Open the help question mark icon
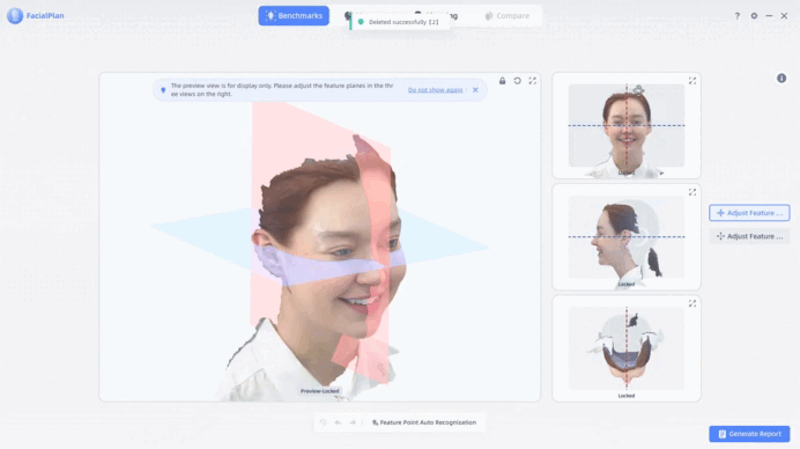This screenshot has width=800, height=449. 737,16
